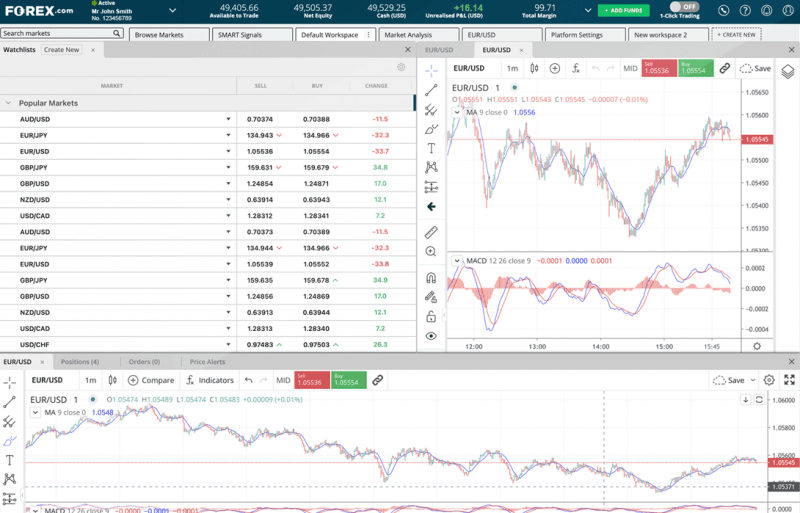Viewport: 800px width, 513px height.
Task: Open the Platform Settings tab
Action: (585, 35)
